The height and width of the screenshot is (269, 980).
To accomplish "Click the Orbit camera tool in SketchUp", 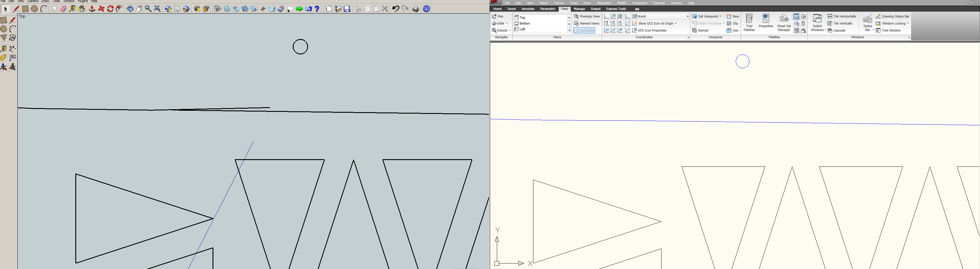I will 130,9.
